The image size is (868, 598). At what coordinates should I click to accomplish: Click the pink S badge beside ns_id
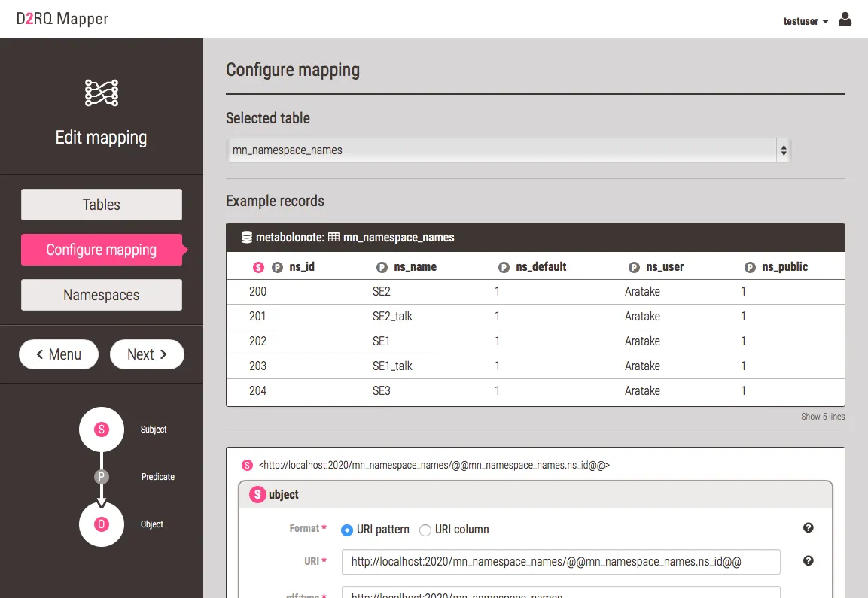click(258, 267)
